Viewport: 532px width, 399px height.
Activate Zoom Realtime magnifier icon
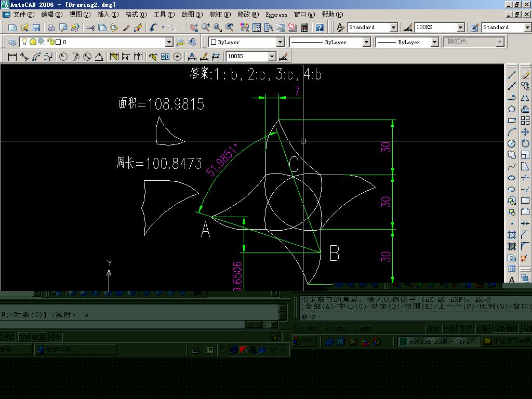[206, 28]
